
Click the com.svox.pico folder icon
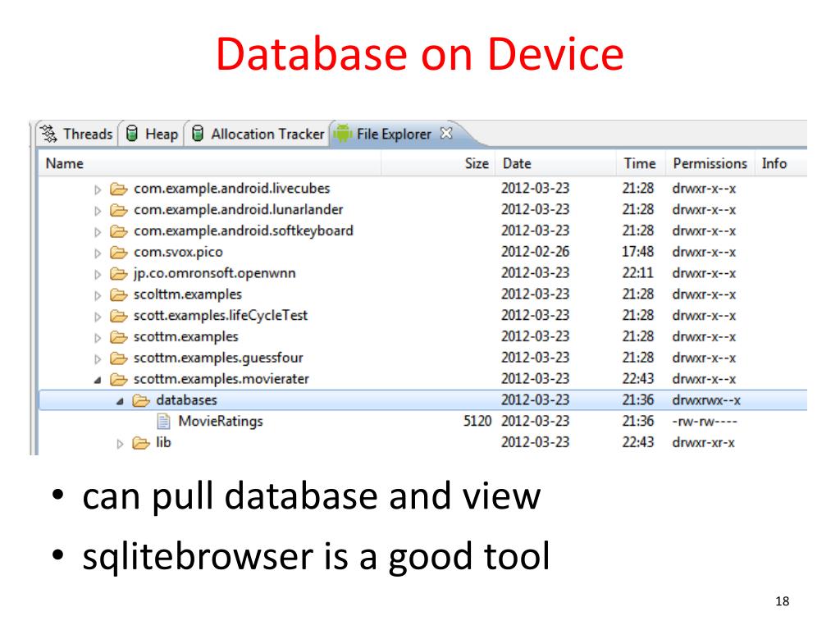point(118,253)
